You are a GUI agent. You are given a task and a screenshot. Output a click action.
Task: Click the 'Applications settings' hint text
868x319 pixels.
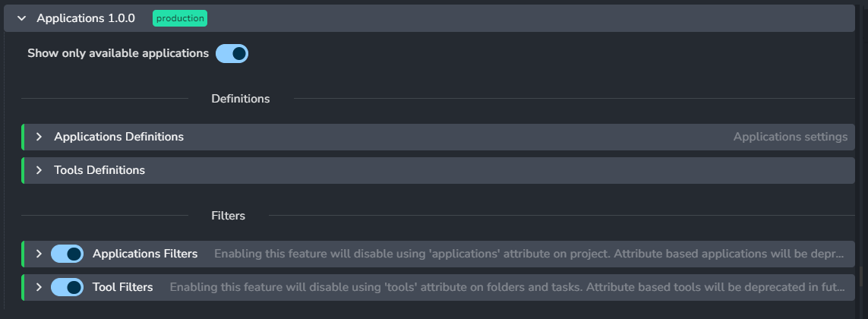[790, 137]
